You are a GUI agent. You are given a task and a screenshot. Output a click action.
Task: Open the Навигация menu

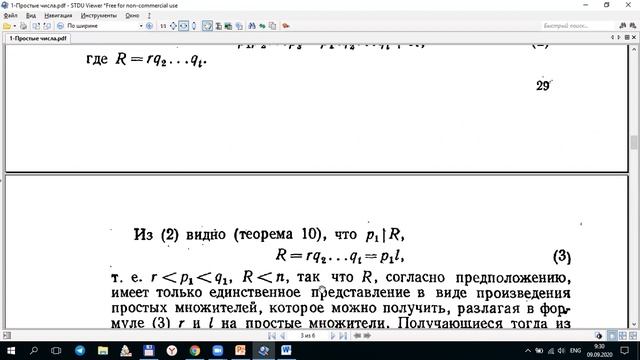tap(58, 16)
